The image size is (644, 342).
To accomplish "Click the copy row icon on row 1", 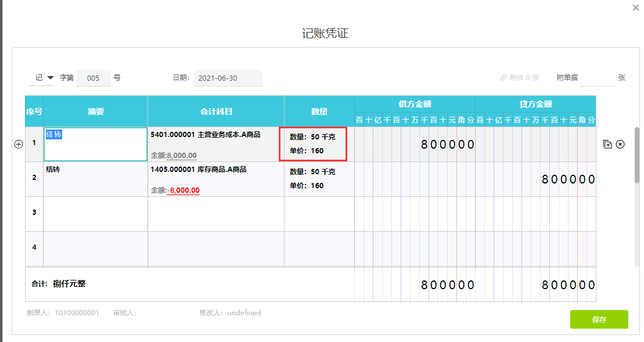I will coord(607,145).
